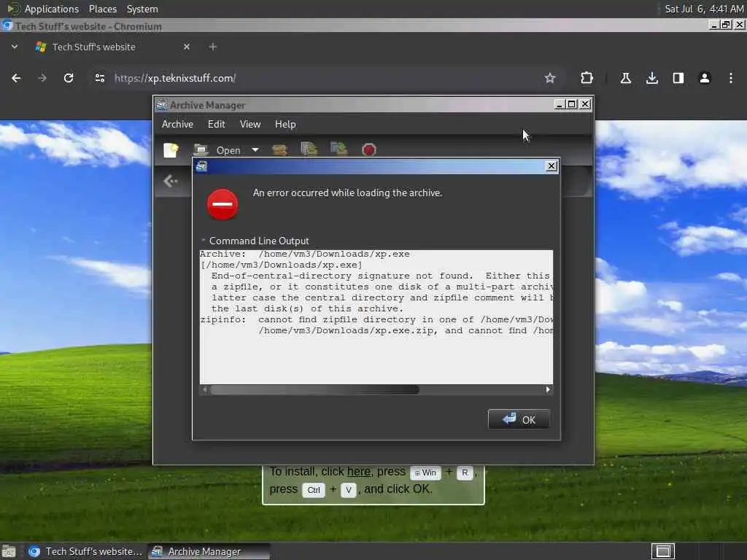Screen dimensions: 747x560
Task: Collapse the Command Line Output expander
Action: (204, 241)
